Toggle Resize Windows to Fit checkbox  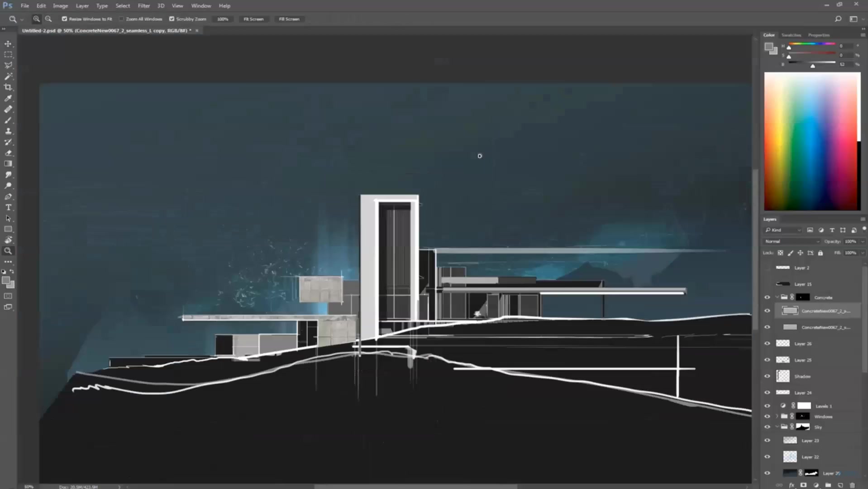[x=64, y=19]
